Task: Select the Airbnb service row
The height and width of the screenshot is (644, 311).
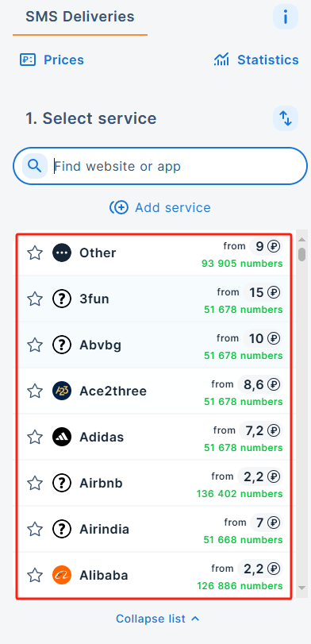Action: click(x=154, y=483)
